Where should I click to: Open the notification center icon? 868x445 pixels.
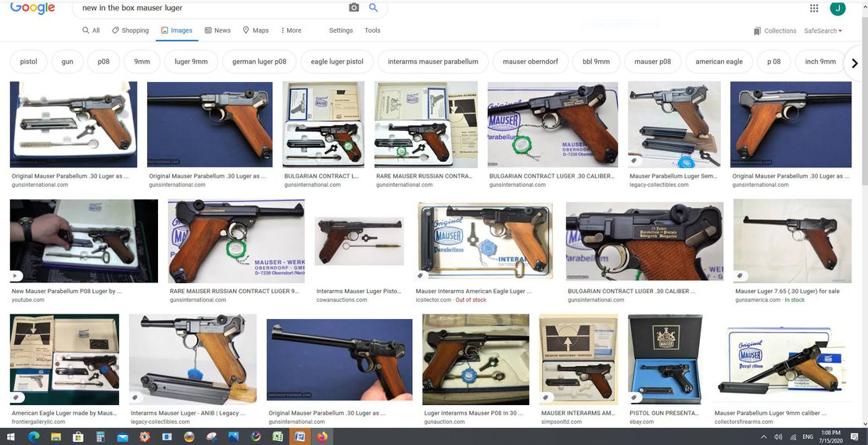pyautogui.click(x=854, y=436)
